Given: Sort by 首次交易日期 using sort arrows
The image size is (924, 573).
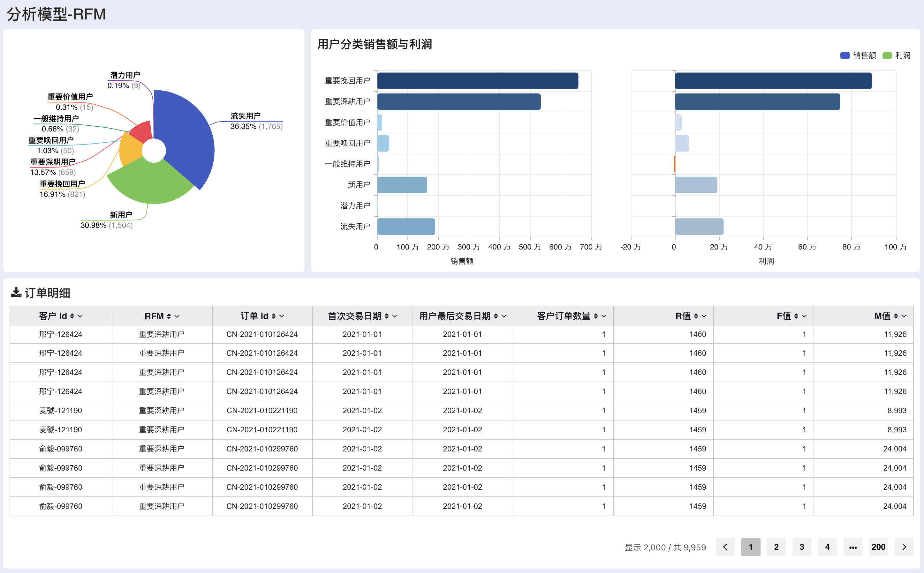Looking at the screenshot, I should [x=386, y=316].
